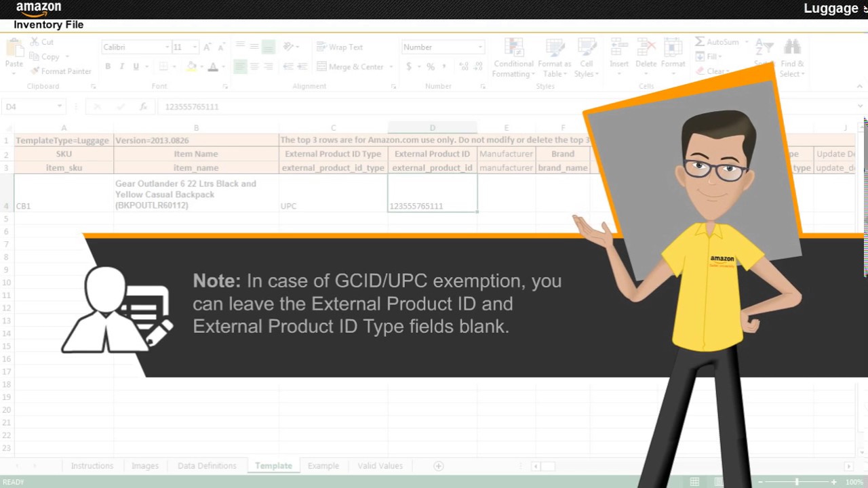
Task: Open the Data Definitions sheet tab
Action: [x=207, y=466]
